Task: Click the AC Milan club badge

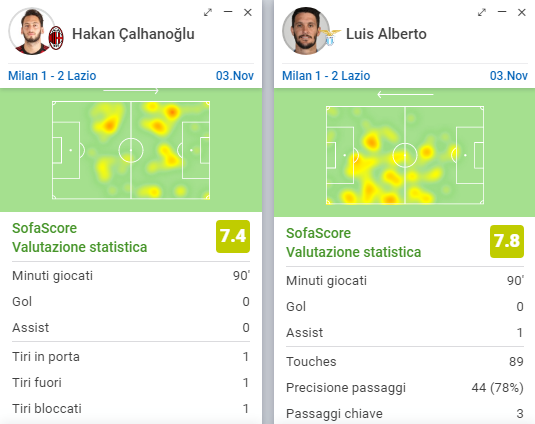Action: [56, 38]
